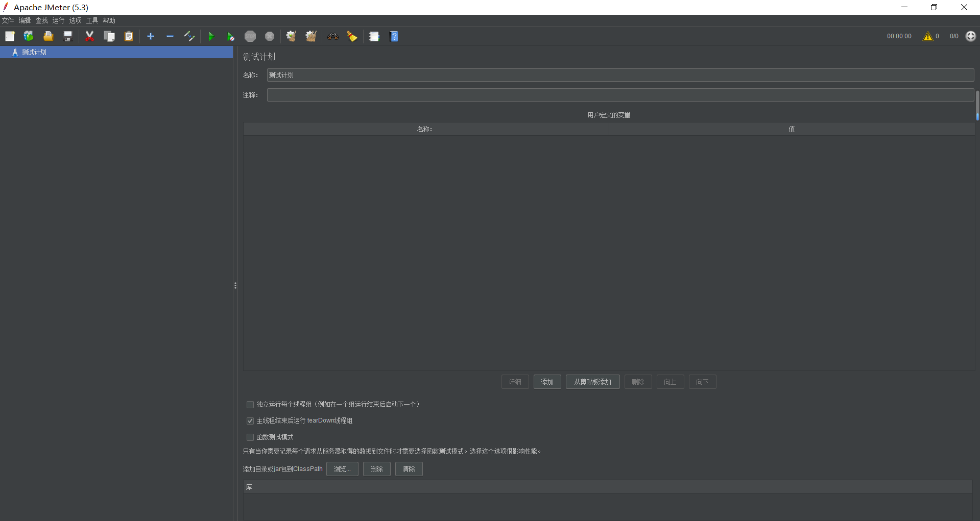This screenshot has height=521, width=980.
Task: Select 测试计划 node in tree
Action: (x=116, y=52)
